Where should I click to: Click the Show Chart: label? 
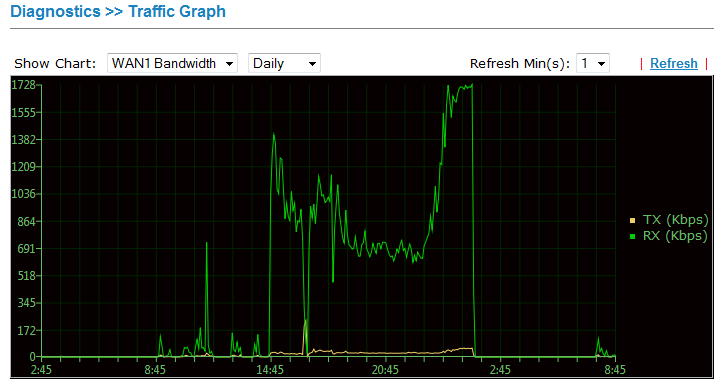[55, 63]
